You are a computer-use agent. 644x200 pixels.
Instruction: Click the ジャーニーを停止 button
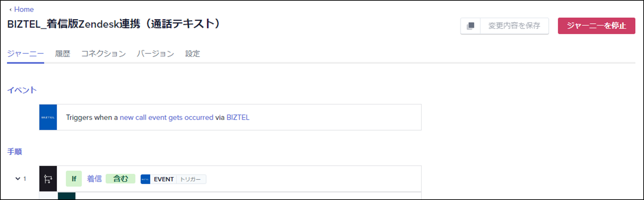(596, 26)
